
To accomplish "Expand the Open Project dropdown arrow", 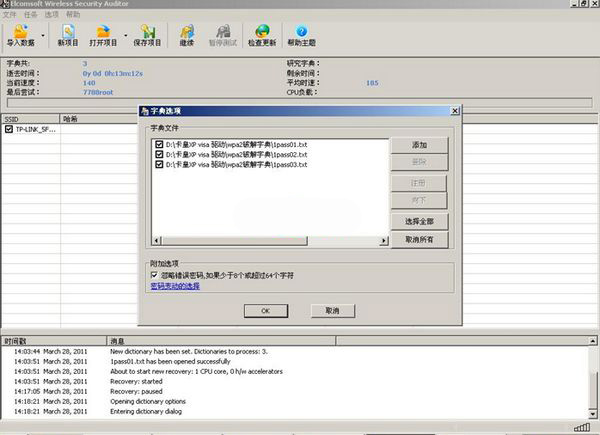I will (x=125, y=36).
